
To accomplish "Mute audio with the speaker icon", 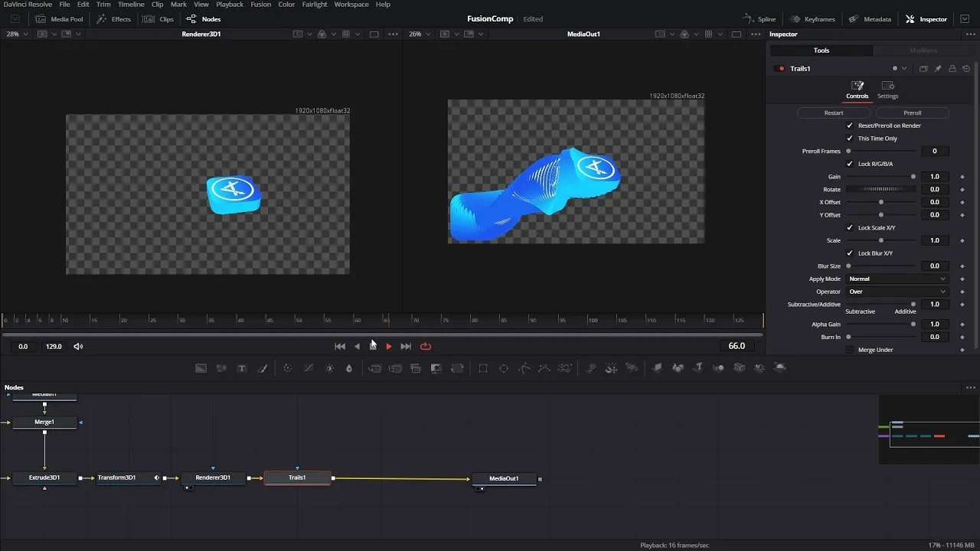I will 78,347.
